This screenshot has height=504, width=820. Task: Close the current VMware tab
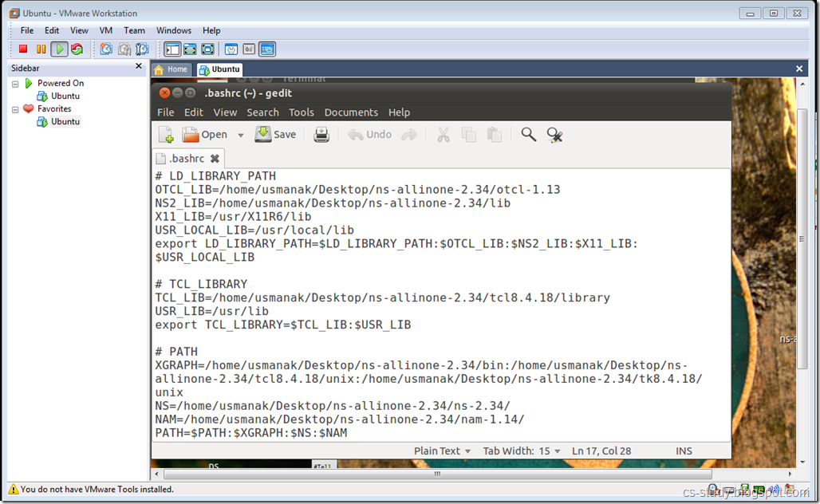click(x=799, y=69)
